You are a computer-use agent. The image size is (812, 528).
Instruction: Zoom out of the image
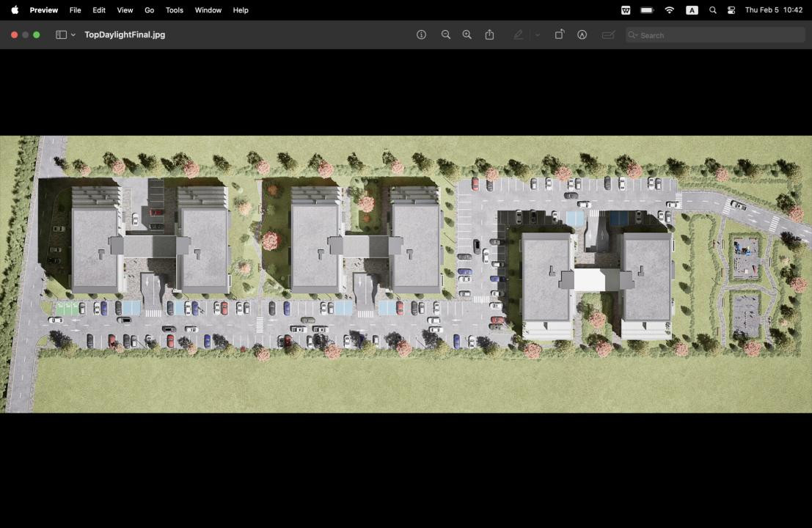click(x=445, y=34)
